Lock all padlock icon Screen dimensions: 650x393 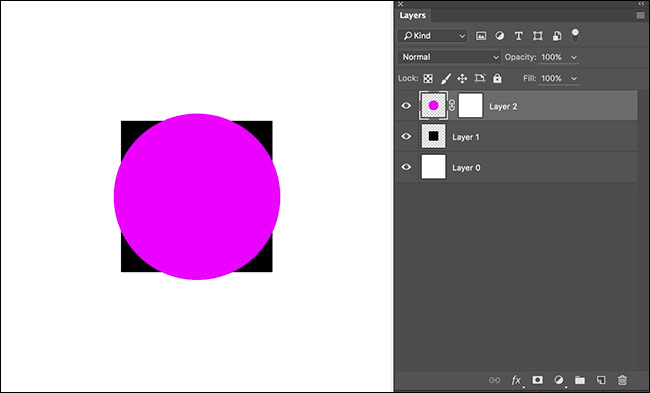497,78
